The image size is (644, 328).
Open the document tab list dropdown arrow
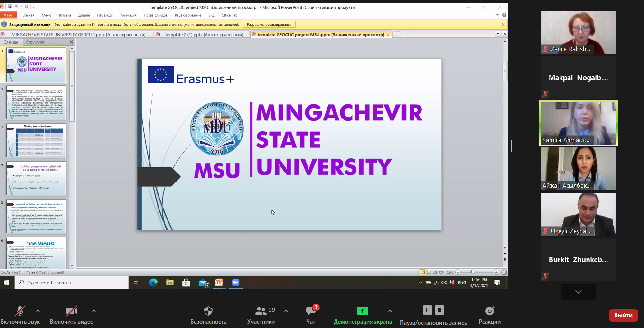497,34
